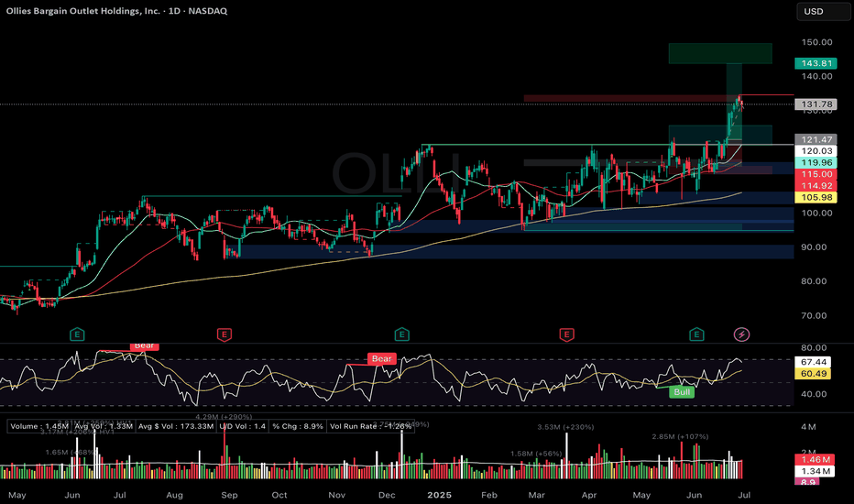Select the gray 131.78 current price label
The image size is (854, 504).
coord(816,104)
